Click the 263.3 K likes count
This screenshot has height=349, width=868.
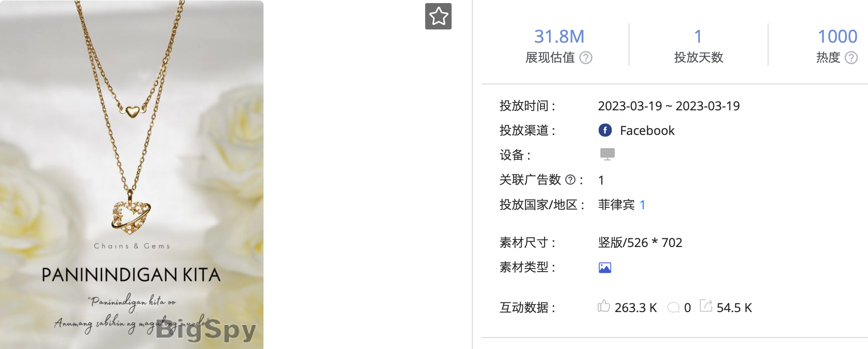[636, 308]
